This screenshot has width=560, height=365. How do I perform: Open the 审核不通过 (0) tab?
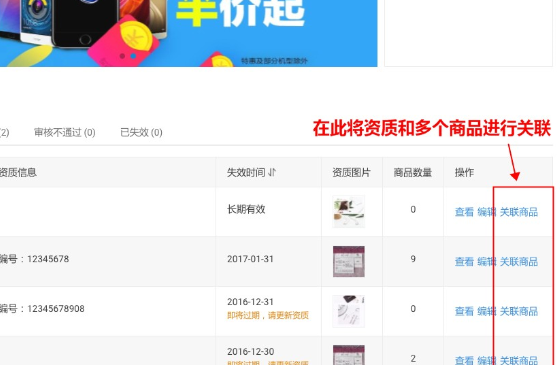pyautogui.click(x=65, y=132)
